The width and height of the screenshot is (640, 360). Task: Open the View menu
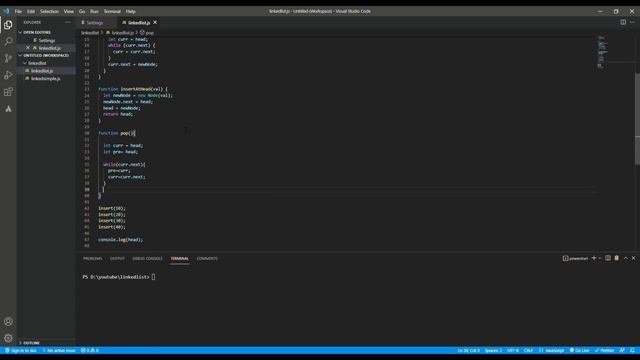click(69, 11)
